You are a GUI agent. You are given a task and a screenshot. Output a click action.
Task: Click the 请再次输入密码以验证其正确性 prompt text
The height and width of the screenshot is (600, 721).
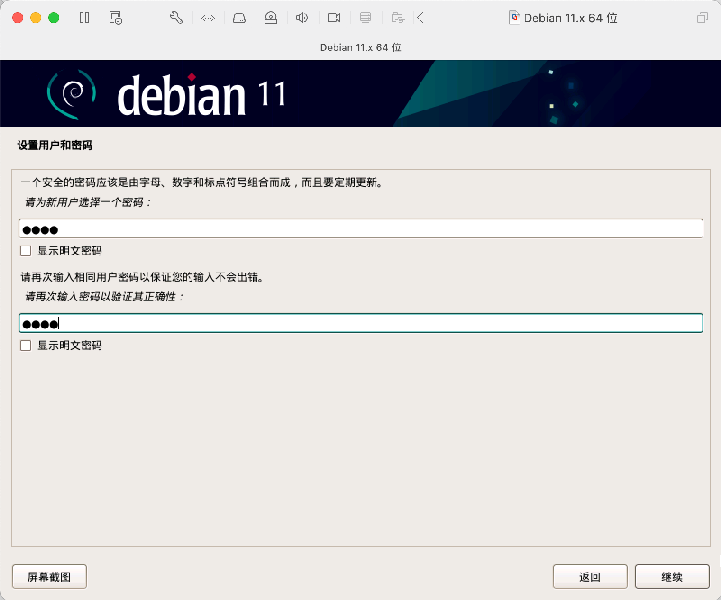click(x=104, y=297)
